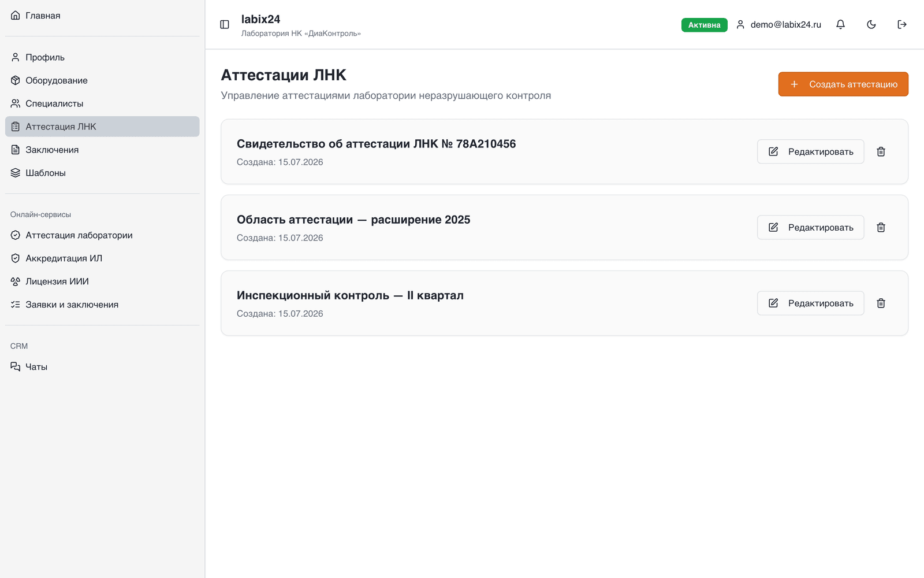This screenshot has width=924, height=578.
Task: Open Аккредитация ИЛ service
Action: (x=102, y=258)
